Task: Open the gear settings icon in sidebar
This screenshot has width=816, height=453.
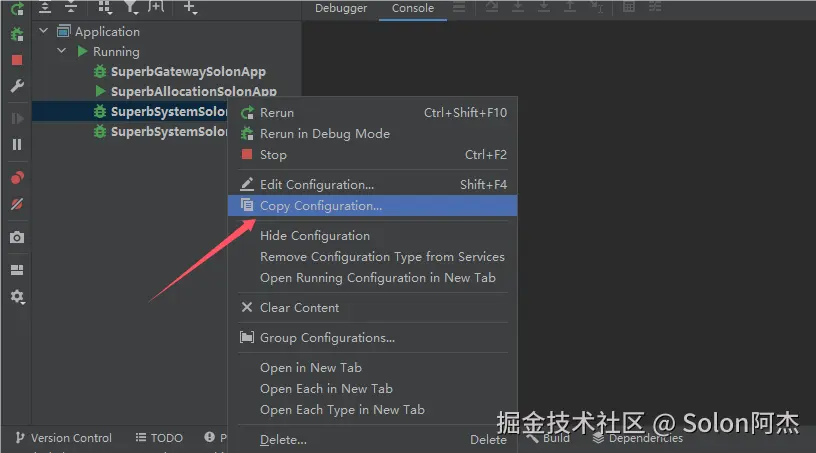Action: [17, 297]
